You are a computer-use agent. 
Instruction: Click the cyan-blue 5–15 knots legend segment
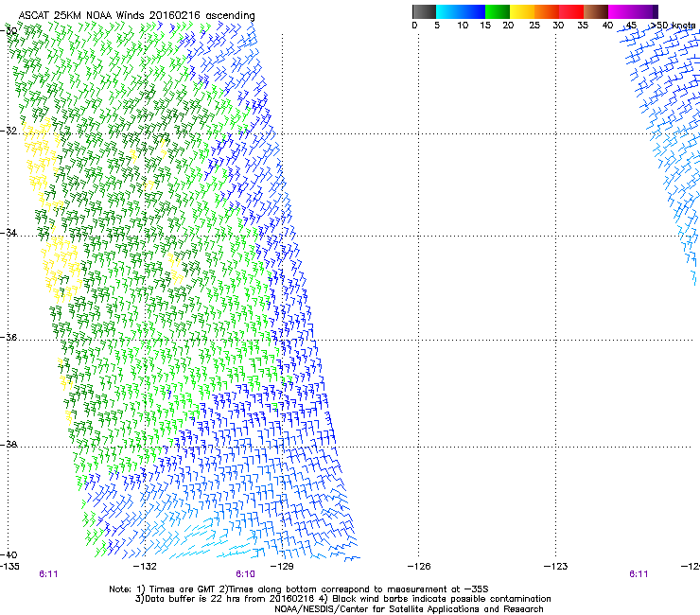coord(461,11)
